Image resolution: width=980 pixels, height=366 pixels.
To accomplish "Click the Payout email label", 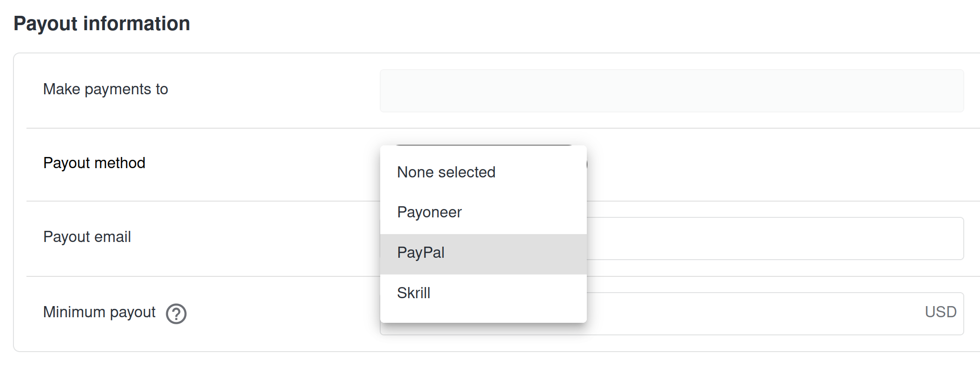I will [87, 237].
